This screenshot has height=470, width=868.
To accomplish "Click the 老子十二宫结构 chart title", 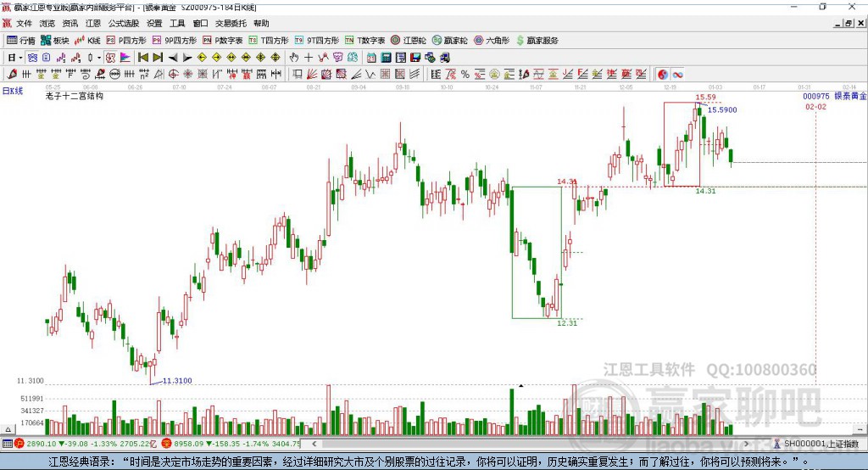I will (x=75, y=96).
